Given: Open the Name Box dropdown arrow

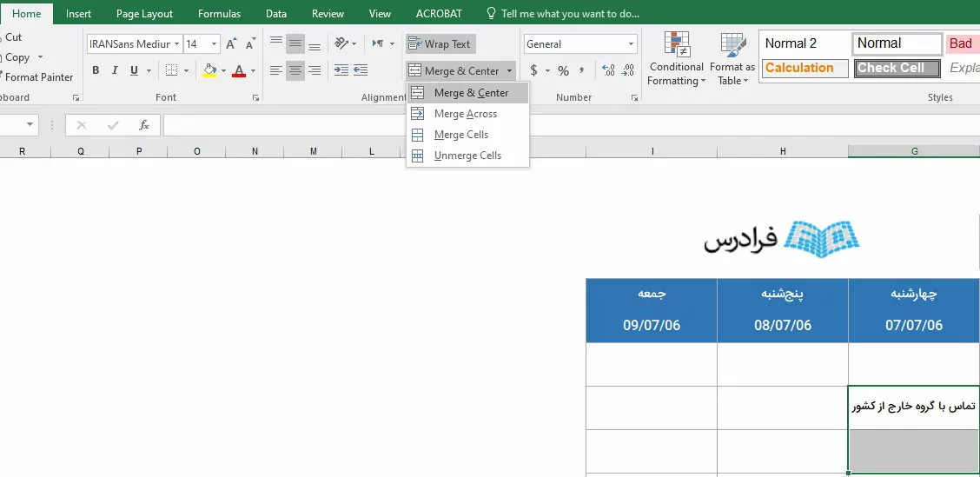Looking at the screenshot, I should pyautogui.click(x=30, y=125).
